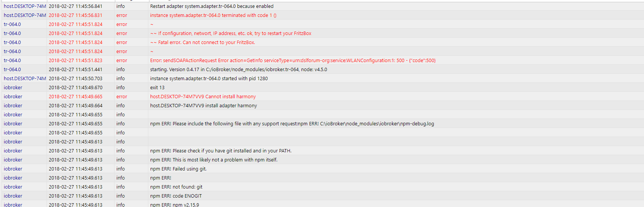Select the 'terminated with code 1' error message
Image resolution: width=644 pixels, height=207 pixels.
click(213, 15)
